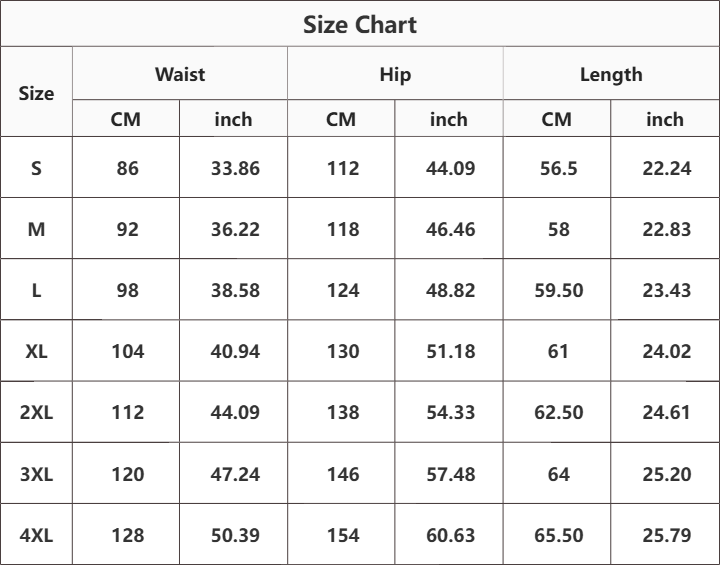Image resolution: width=720 pixels, height=565 pixels.
Task: Select waist inch value 33.86
Action: click(235, 168)
